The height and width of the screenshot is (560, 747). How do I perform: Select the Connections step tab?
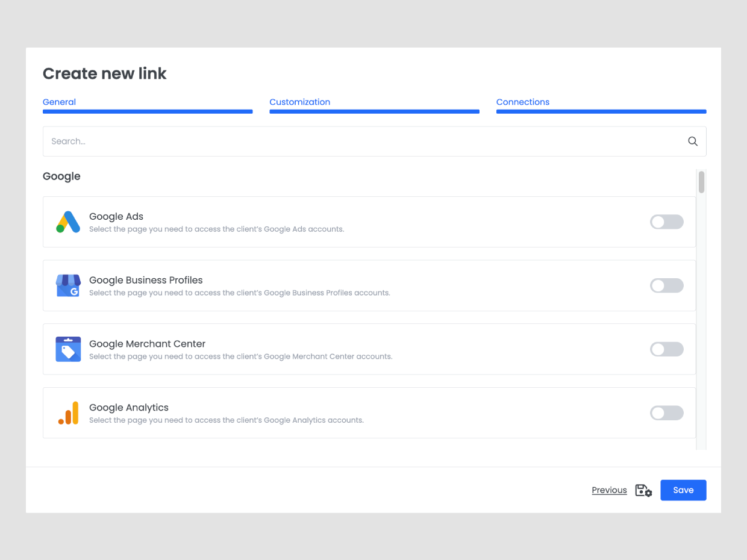(522, 102)
